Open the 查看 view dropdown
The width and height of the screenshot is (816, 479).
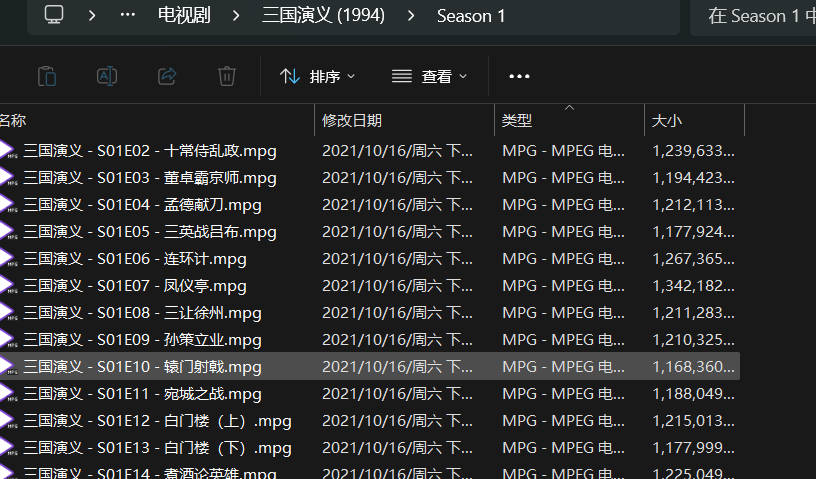click(429, 77)
